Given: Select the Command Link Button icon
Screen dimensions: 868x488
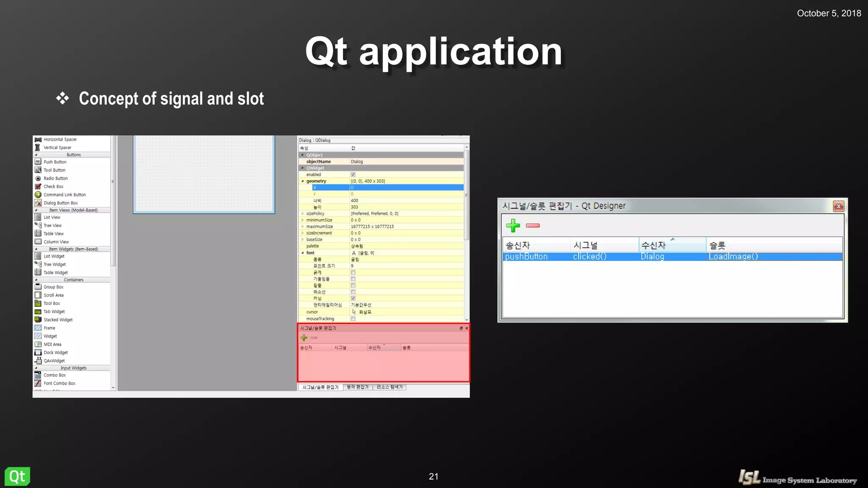Looking at the screenshot, I should tap(38, 195).
